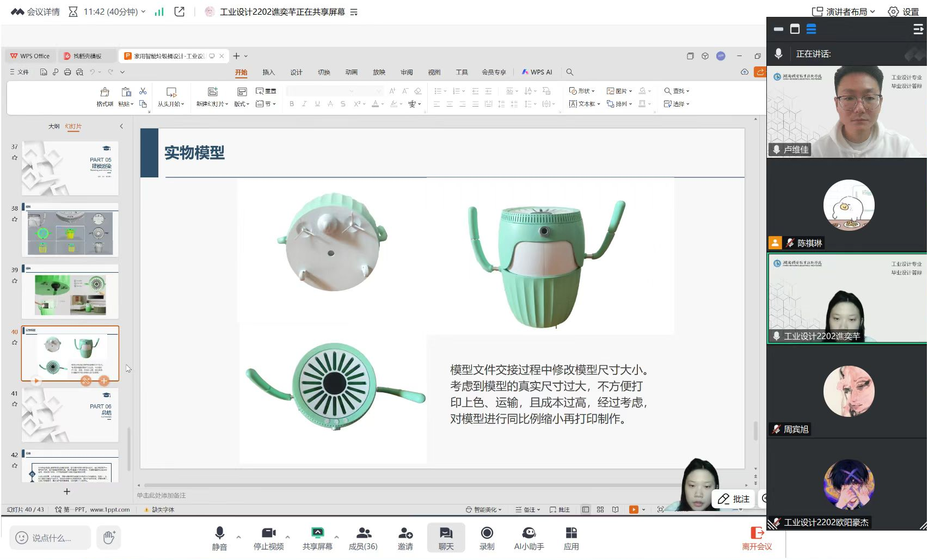Viewport: 928px width, 560px height.
Task: Click the text highlight color button
Action: [394, 103]
